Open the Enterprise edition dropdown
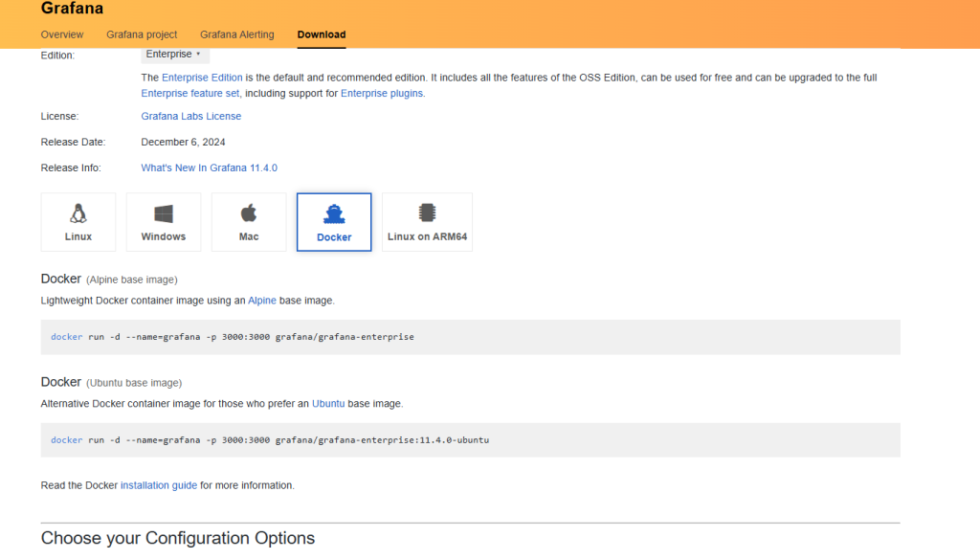The image size is (980, 559). click(x=175, y=55)
